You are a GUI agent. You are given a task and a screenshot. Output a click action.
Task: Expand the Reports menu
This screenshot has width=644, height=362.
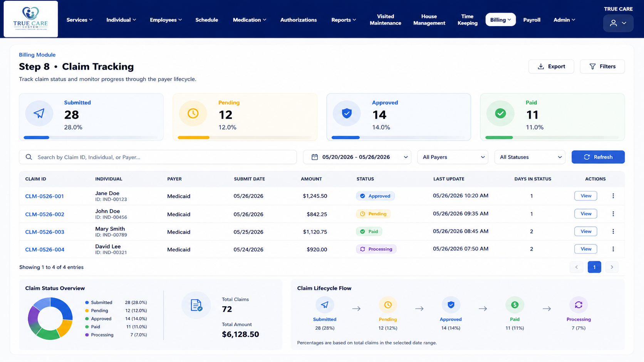click(x=344, y=20)
